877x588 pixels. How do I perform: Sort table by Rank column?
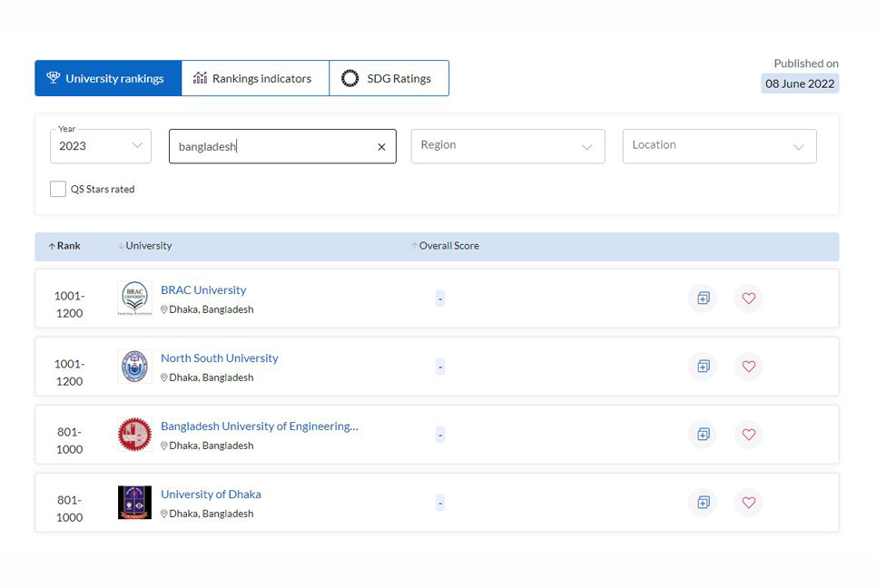pos(64,246)
